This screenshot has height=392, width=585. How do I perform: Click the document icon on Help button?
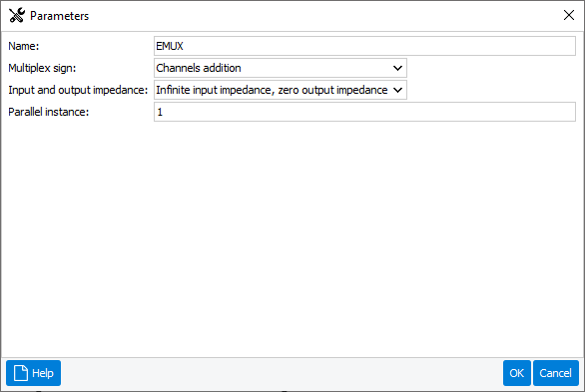click(x=21, y=373)
